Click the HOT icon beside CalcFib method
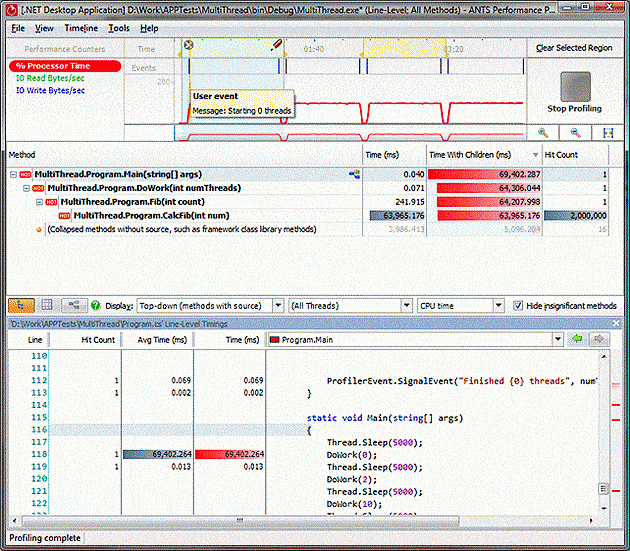 [x=64, y=216]
